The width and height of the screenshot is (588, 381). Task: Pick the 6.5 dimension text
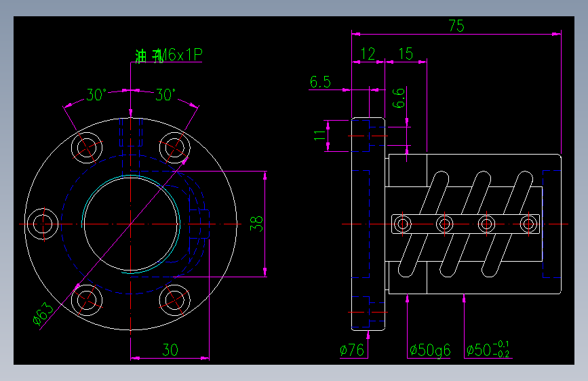pos(320,82)
